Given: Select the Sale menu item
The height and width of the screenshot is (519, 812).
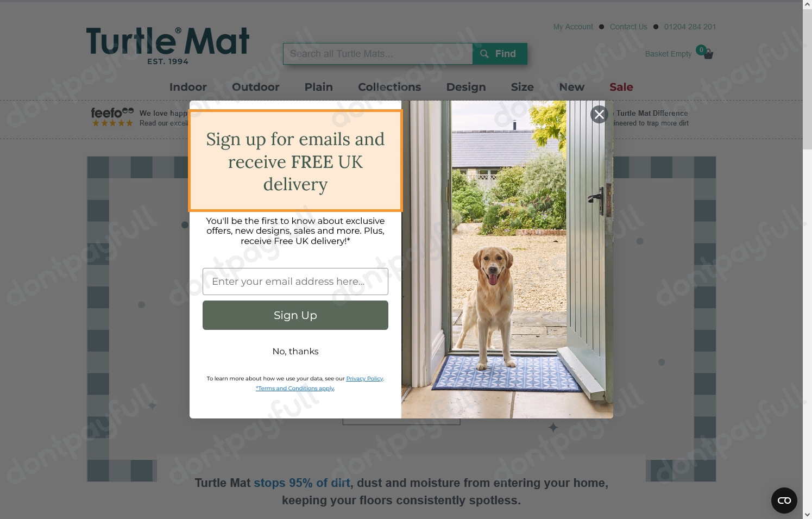Looking at the screenshot, I should 621,87.
